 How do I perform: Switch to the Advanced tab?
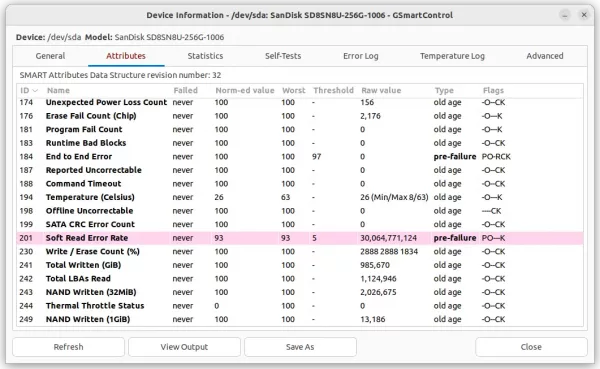tap(545, 56)
